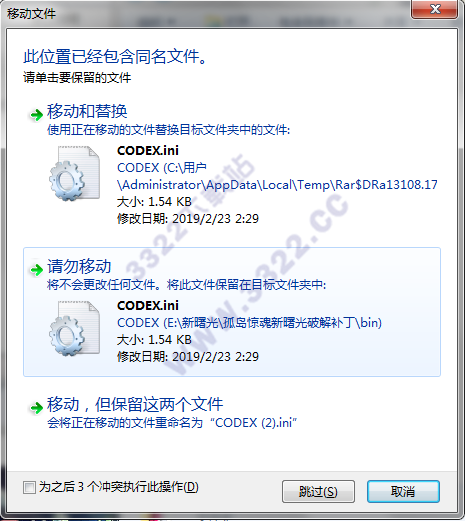Click the 将不会更改任何文件 description line
This screenshot has width=465, height=521.
pos(186,285)
